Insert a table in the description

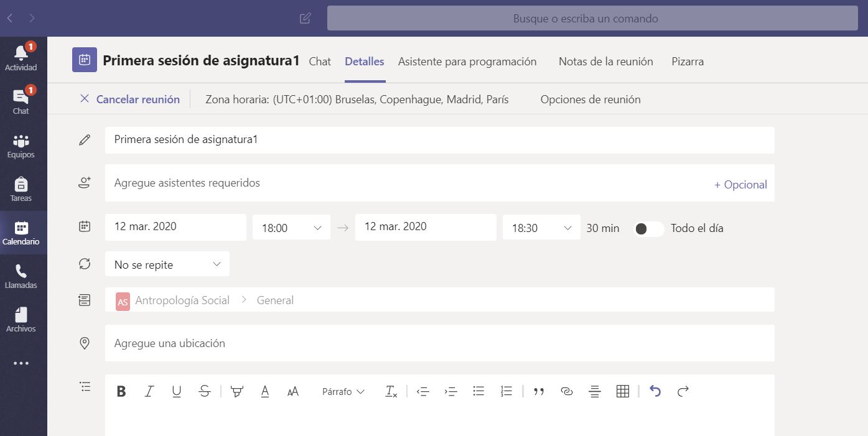point(622,391)
